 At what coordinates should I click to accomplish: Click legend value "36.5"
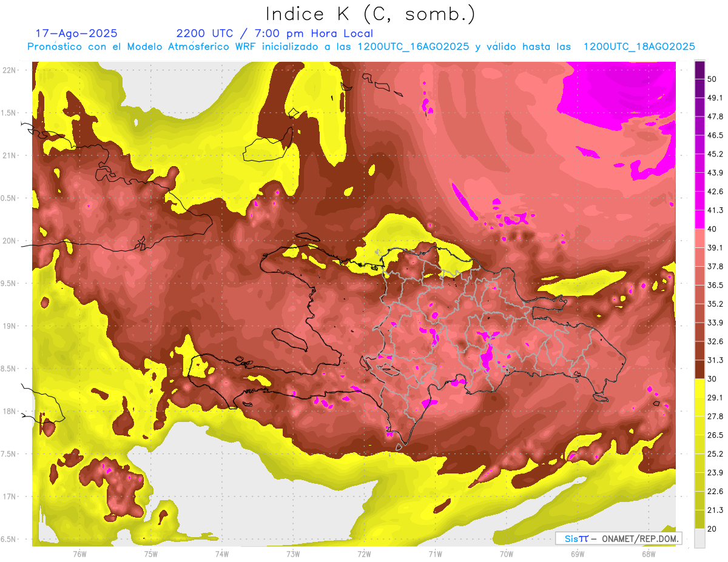[715, 285]
